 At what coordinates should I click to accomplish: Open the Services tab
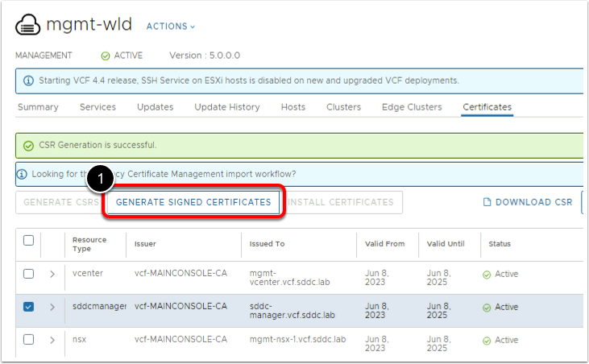(x=97, y=107)
